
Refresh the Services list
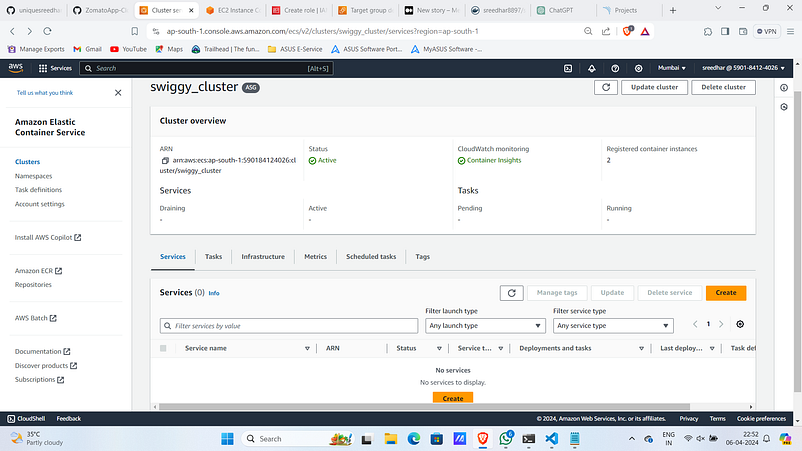coord(511,292)
